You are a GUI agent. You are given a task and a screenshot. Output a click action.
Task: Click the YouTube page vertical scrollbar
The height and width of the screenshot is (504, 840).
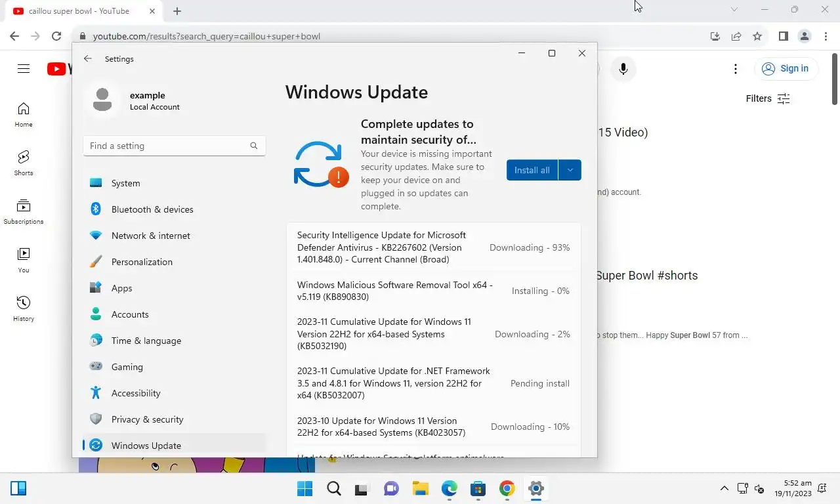click(835, 79)
